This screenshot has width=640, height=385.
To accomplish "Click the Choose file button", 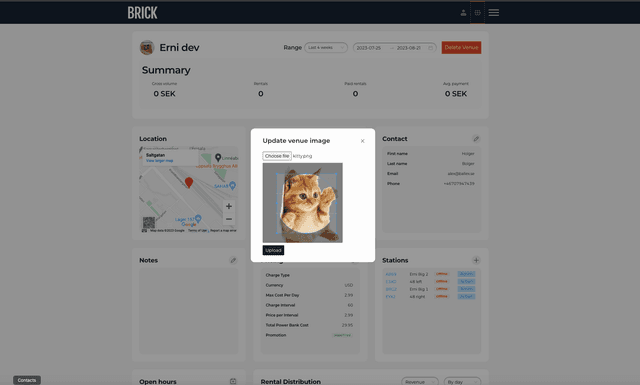I will point(277,156).
